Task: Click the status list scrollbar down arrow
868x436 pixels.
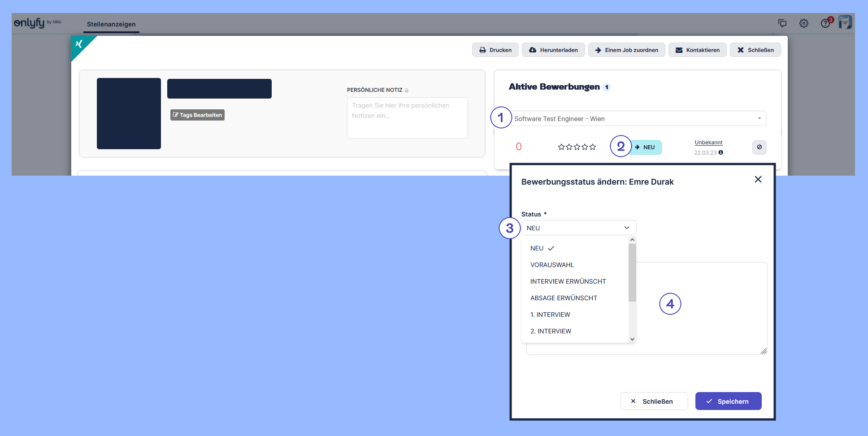Action: pyautogui.click(x=632, y=339)
